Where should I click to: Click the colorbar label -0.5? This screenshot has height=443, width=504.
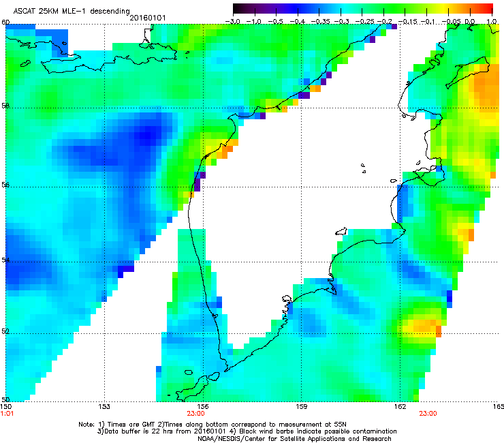[x=276, y=21]
